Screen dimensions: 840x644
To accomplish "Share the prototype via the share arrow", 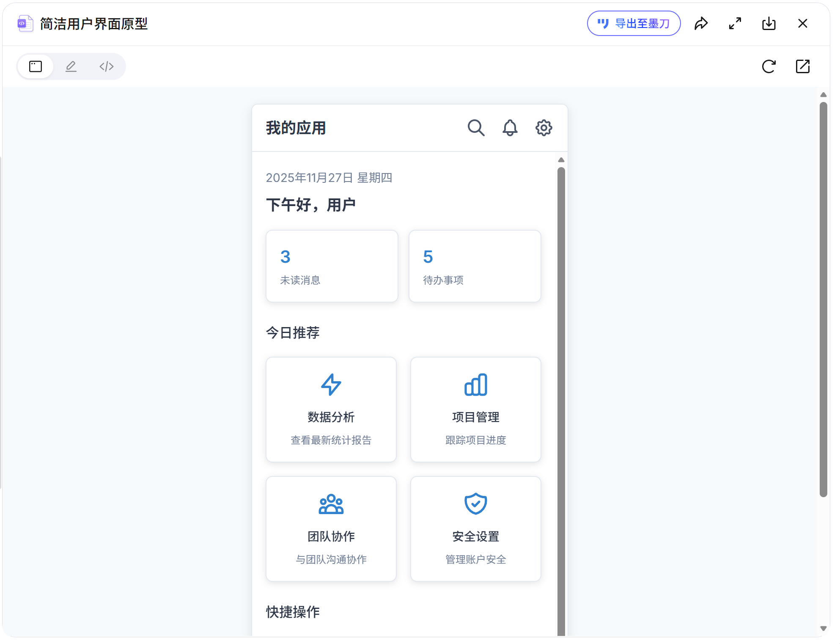I will (x=701, y=24).
